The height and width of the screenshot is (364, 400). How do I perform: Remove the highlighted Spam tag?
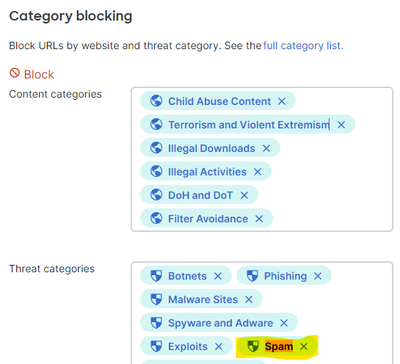click(304, 347)
